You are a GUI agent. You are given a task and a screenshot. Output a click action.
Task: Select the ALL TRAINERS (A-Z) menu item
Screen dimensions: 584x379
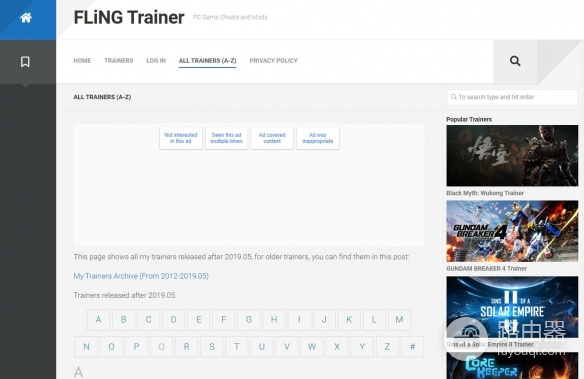pos(207,60)
